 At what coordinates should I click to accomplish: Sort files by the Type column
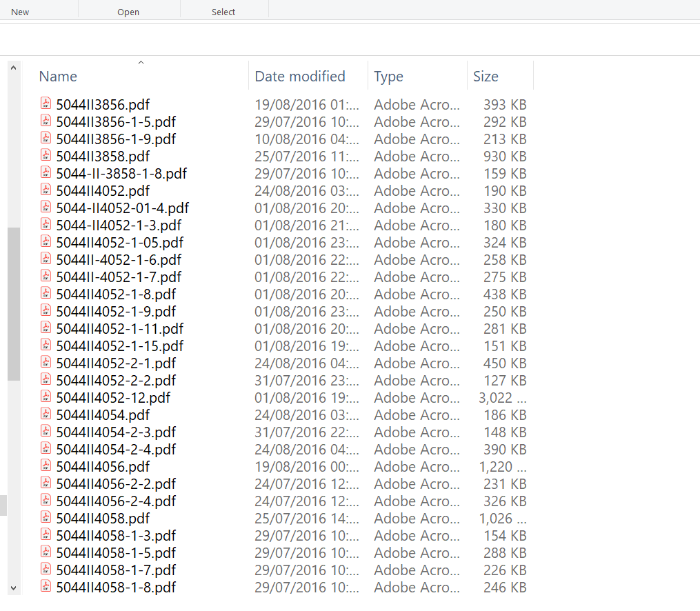388,77
